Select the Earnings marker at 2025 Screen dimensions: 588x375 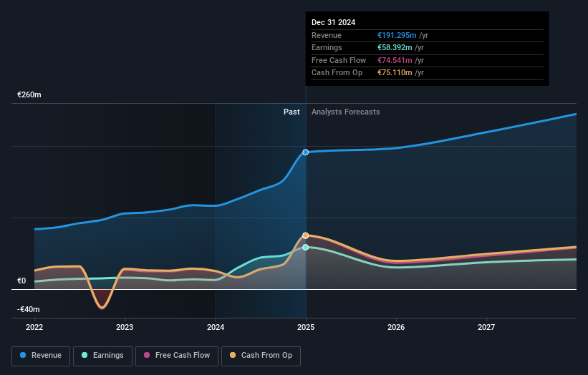click(x=306, y=247)
